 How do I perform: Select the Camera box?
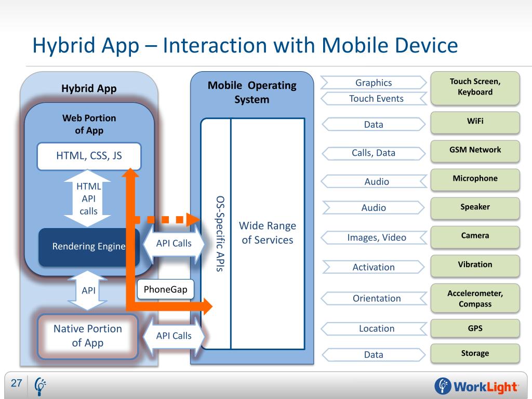click(x=475, y=237)
